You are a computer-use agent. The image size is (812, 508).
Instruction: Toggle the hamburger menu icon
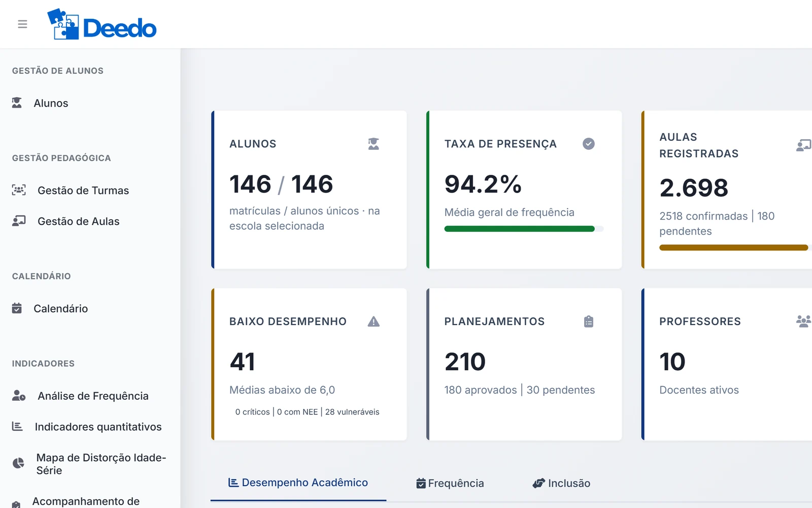pos(22,24)
